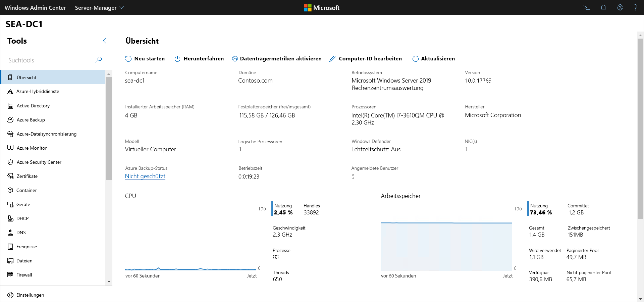644x302 pixels.
Task: Click the Arbeitsspeicher usage chart
Action: point(446,238)
